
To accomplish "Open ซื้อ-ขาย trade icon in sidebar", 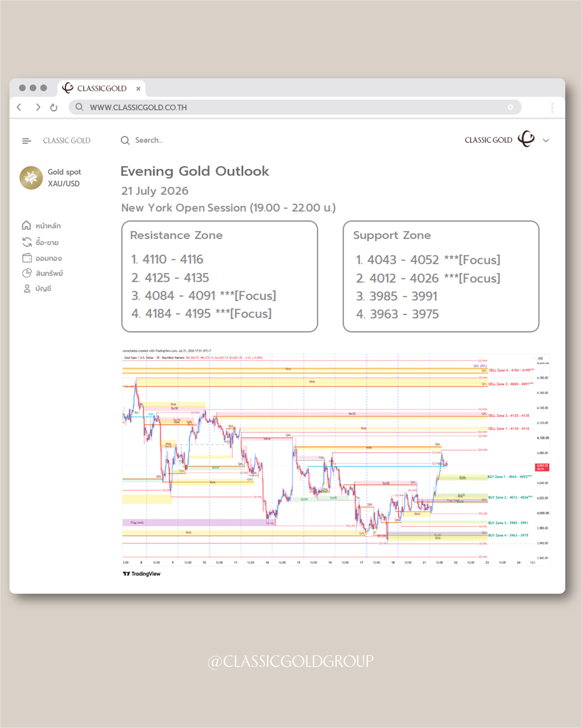I will coord(27,242).
